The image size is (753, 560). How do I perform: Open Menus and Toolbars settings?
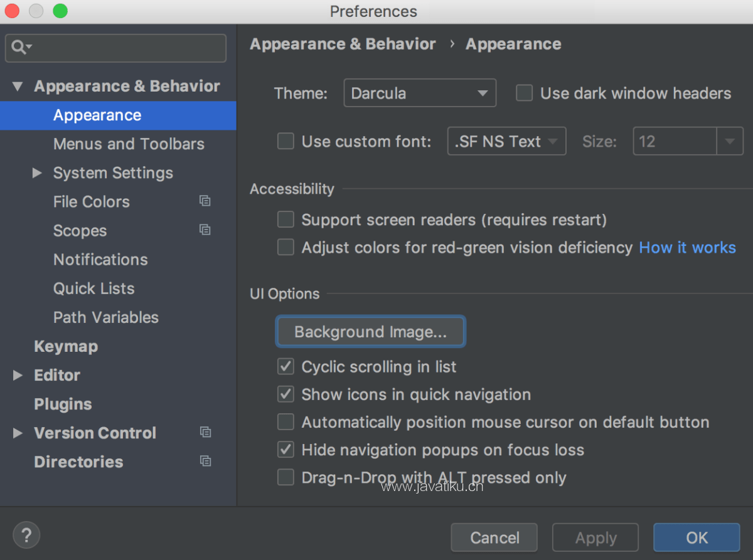pos(129,144)
